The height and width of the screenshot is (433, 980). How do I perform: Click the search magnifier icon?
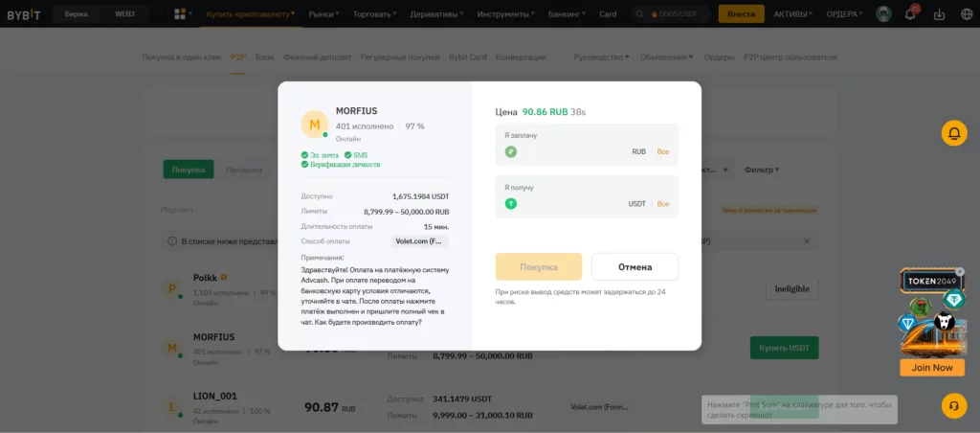pos(639,13)
